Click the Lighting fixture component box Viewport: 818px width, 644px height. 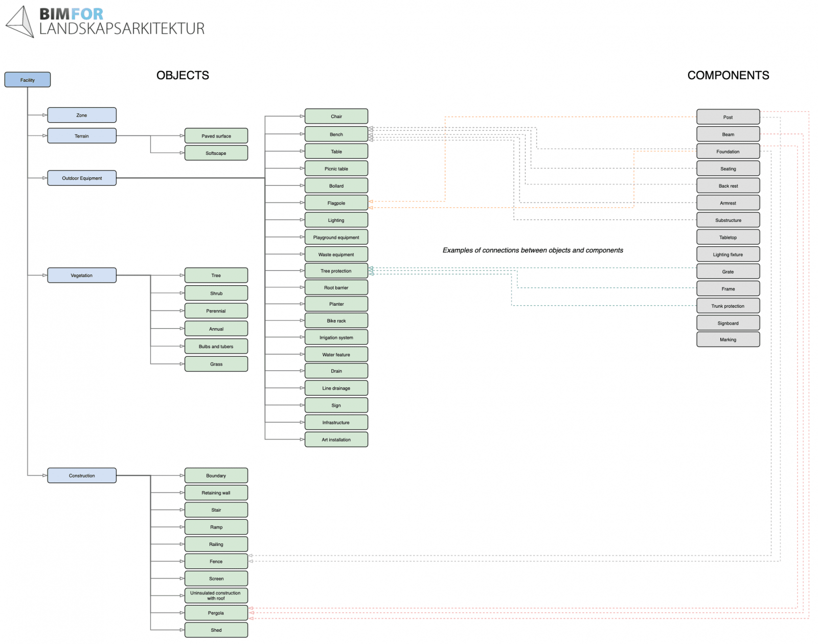tap(728, 255)
